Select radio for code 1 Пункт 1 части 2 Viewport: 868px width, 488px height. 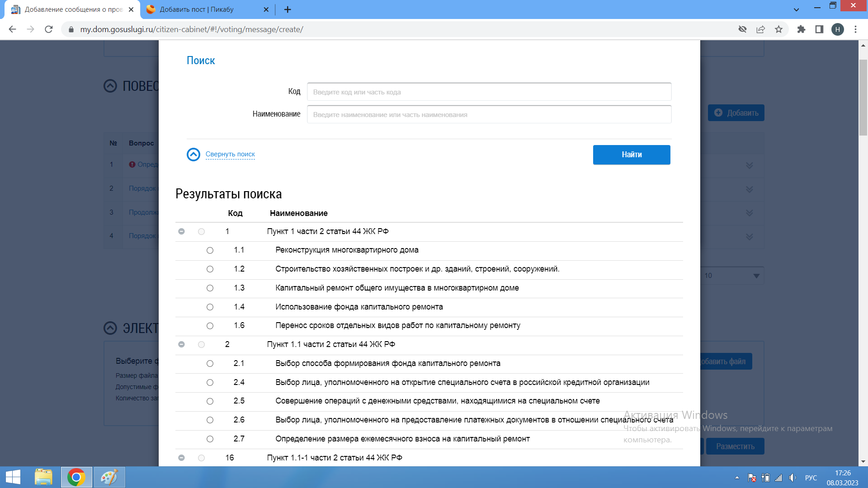[x=201, y=231]
